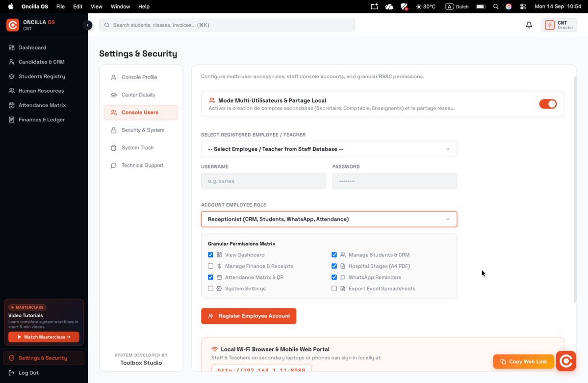The image size is (588, 383).
Task: Click the lock icon for Security & System
Action: 114,130
